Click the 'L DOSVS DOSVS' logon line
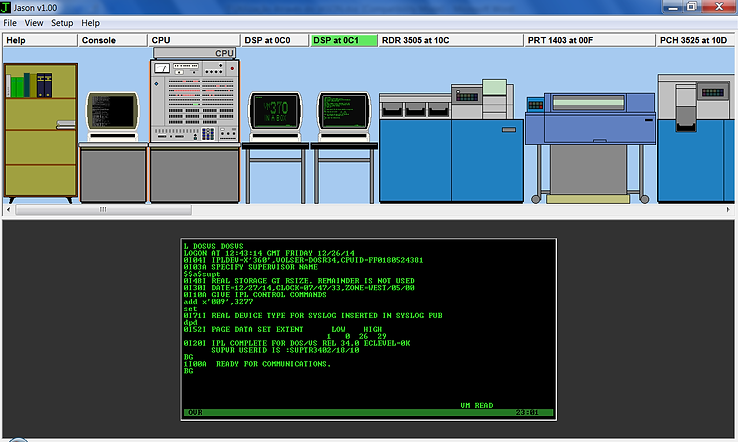Screen dimensions: 738x442 pyautogui.click(x=213, y=246)
